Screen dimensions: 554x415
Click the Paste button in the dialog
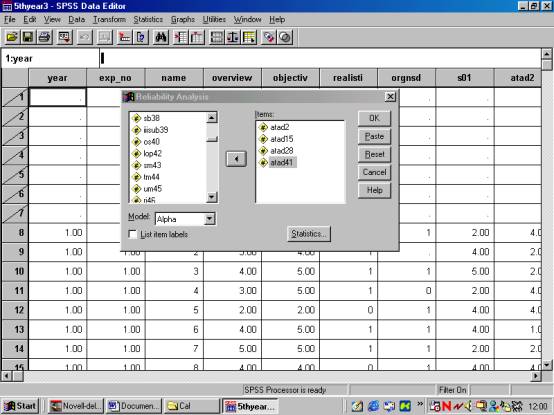(374, 136)
